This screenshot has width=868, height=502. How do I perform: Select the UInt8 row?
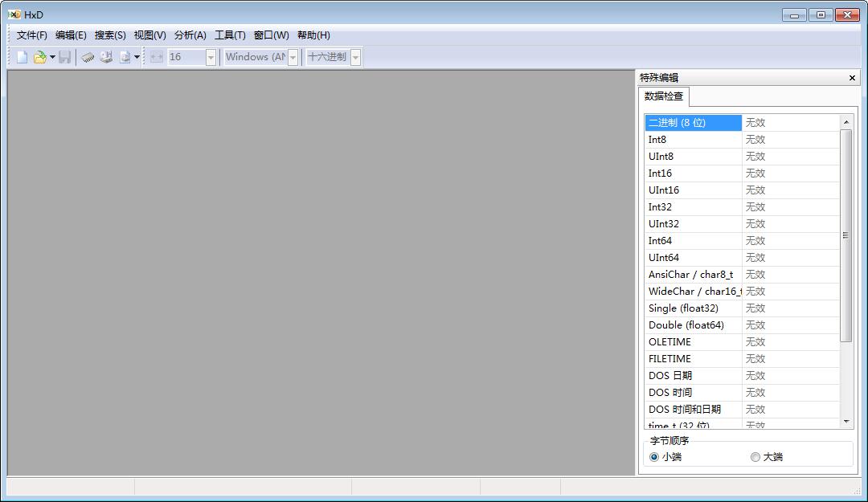point(742,156)
